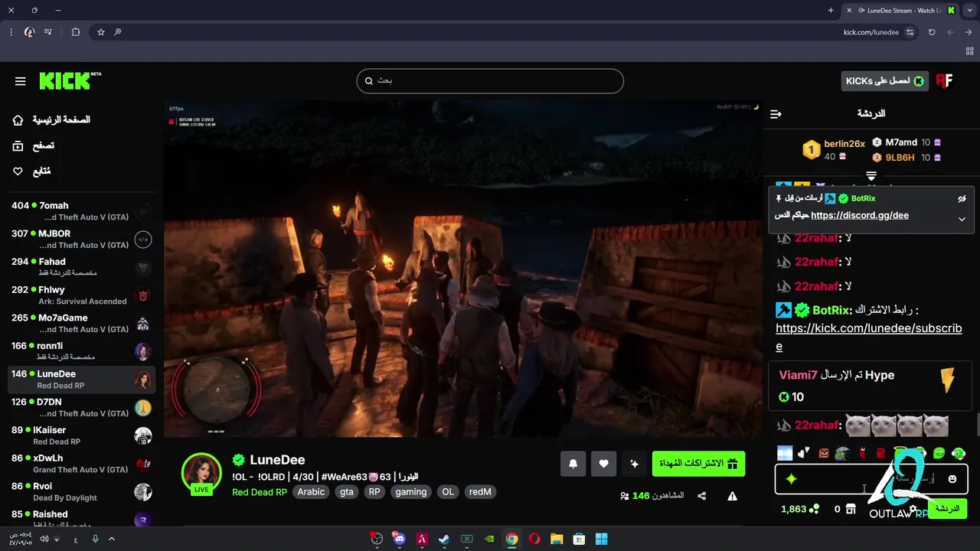This screenshot has height=551, width=980.
Task: Focus the Kick search box
Action: [490, 81]
